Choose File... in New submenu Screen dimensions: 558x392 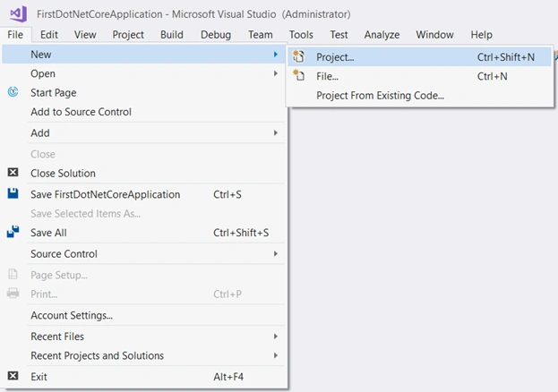(419, 76)
